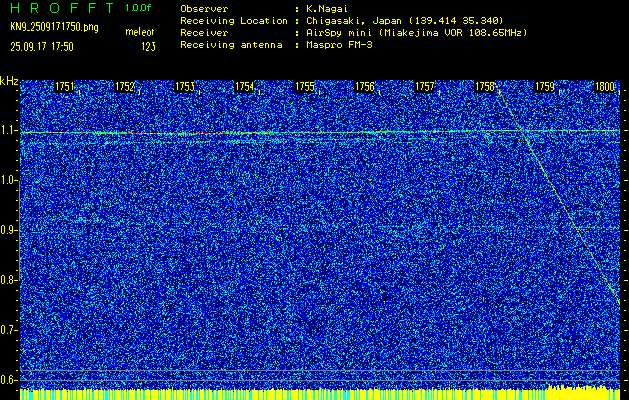Click the Observer field label
Image resolution: width=629 pixels, height=400 pixels.
click(204, 9)
